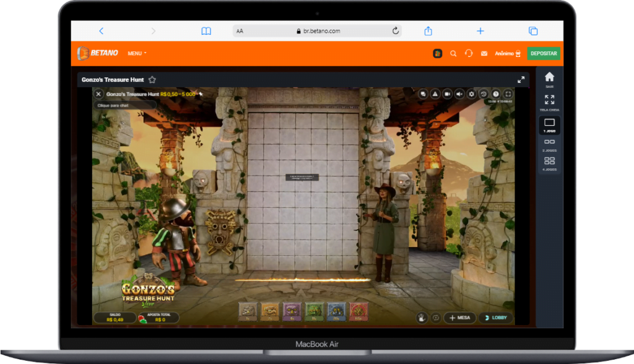Open the in-game chat bubble icon
Viewport: 634px width, 364px height.
tap(423, 94)
